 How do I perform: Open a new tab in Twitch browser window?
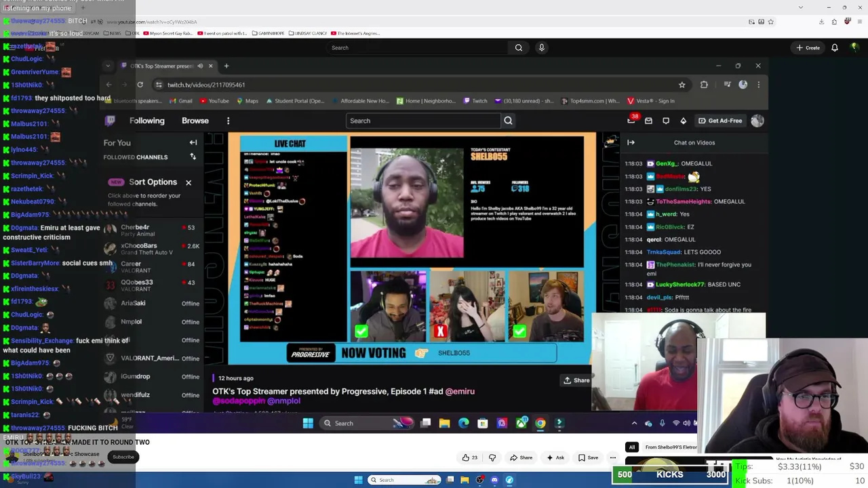pos(226,66)
